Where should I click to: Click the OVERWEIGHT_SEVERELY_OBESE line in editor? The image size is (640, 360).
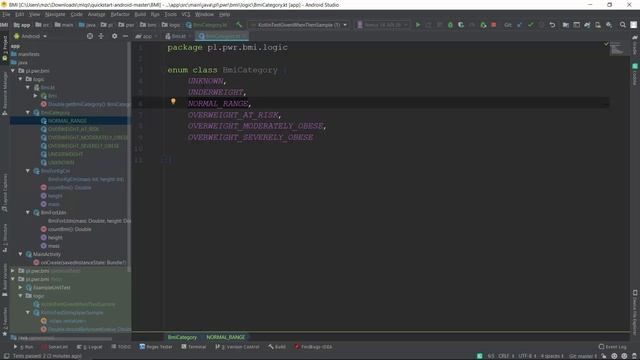pyautogui.click(x=250, y=138)
